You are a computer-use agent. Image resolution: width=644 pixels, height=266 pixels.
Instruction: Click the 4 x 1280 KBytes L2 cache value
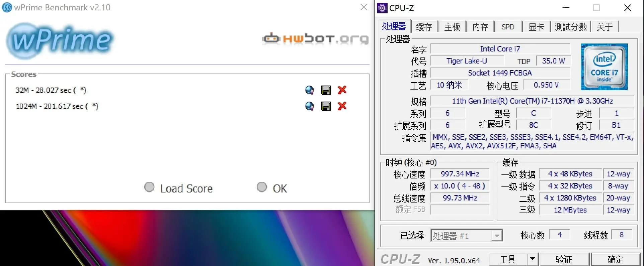(570, 198)
